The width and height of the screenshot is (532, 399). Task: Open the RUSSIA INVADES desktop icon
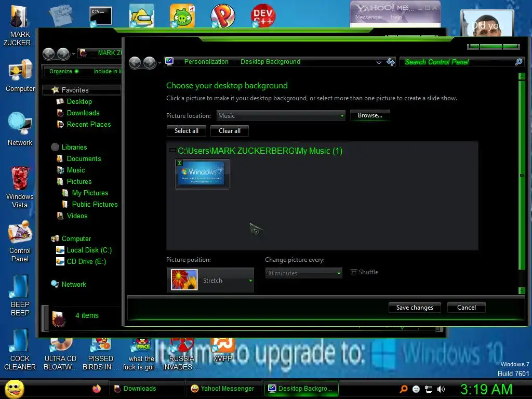[181, 354]
